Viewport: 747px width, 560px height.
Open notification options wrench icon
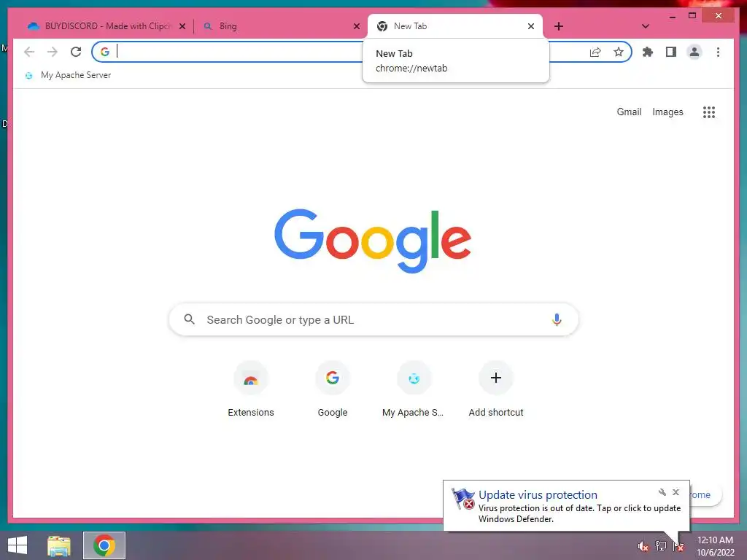click(662, 492)
